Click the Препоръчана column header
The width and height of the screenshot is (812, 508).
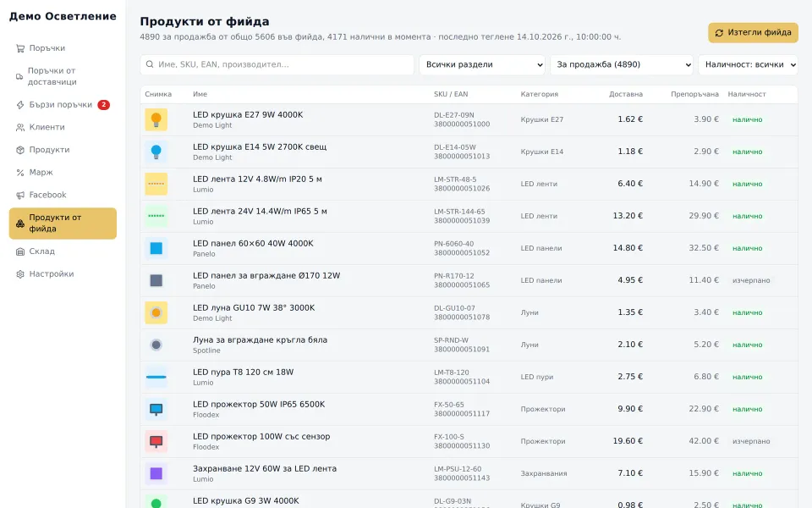pos(694,94)
